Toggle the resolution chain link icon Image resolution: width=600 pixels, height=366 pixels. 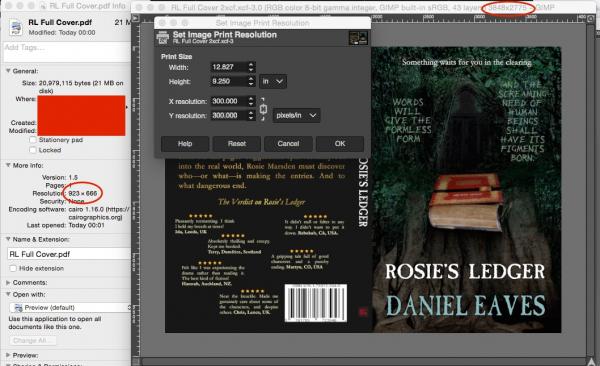click(x=263, y=109)
